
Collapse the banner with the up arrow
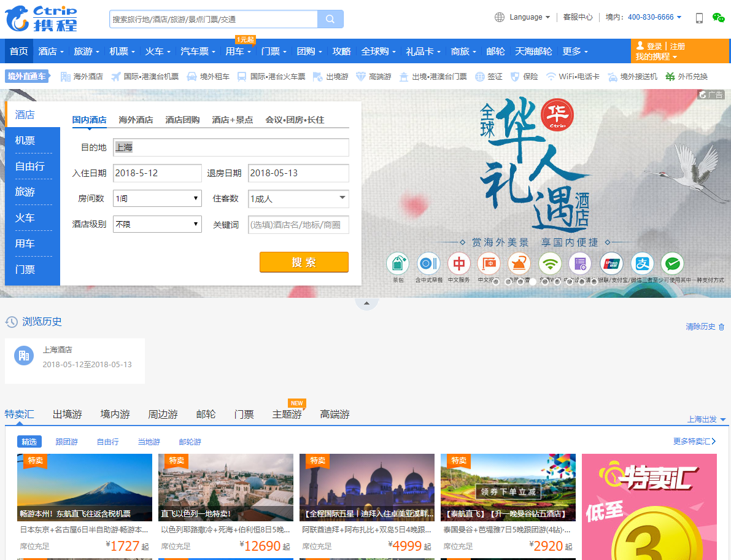pyautogui.click(x=366, y=303)
